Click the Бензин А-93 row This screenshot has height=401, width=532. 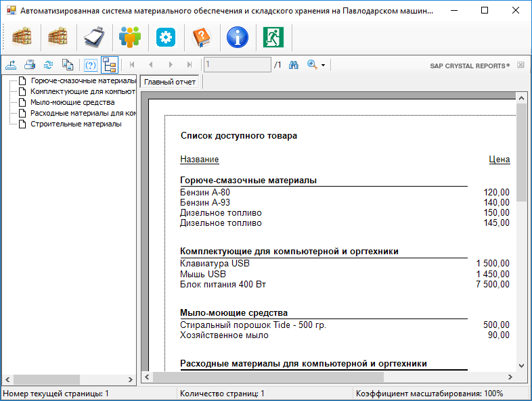tap(205, 202)
